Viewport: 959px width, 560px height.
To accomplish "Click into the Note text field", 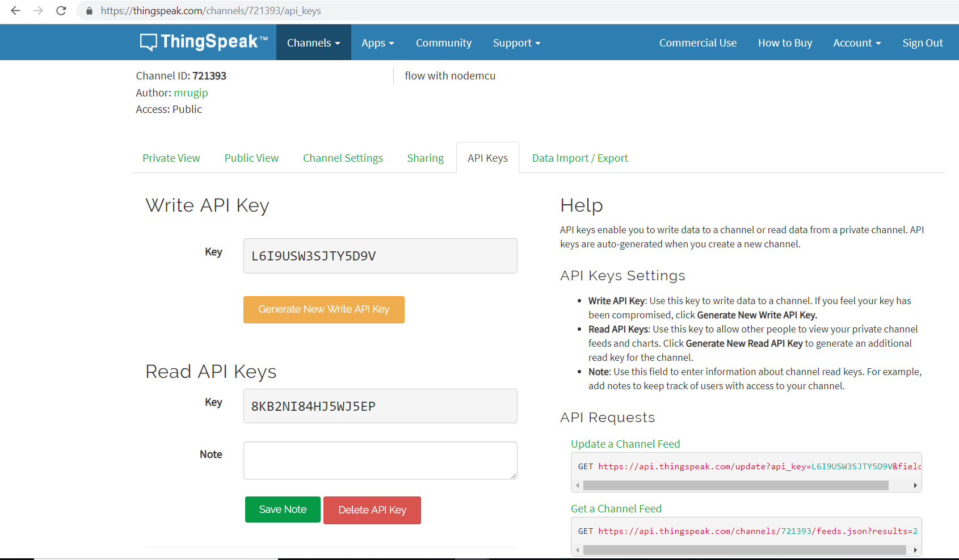I will pos(380,460).
